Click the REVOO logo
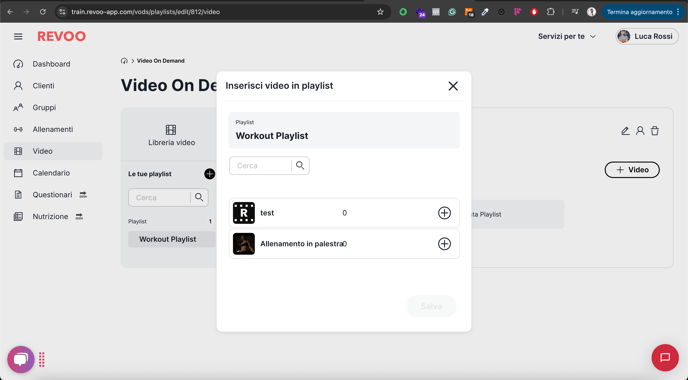This screenshot has width=688, height=380. click(x=61, y=36)
